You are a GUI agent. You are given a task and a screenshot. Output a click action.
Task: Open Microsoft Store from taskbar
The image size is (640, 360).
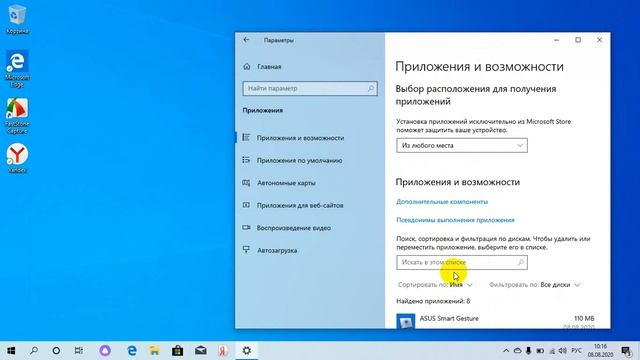tap(178, 351)
